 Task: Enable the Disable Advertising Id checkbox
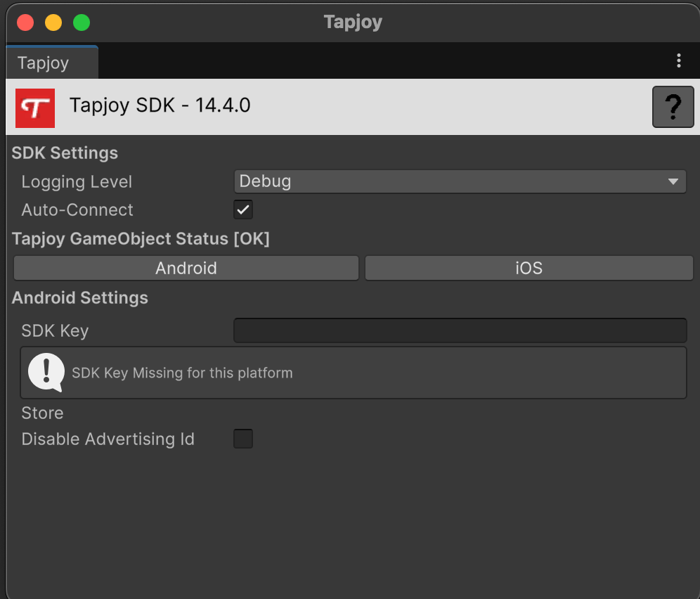pos(243,439)
